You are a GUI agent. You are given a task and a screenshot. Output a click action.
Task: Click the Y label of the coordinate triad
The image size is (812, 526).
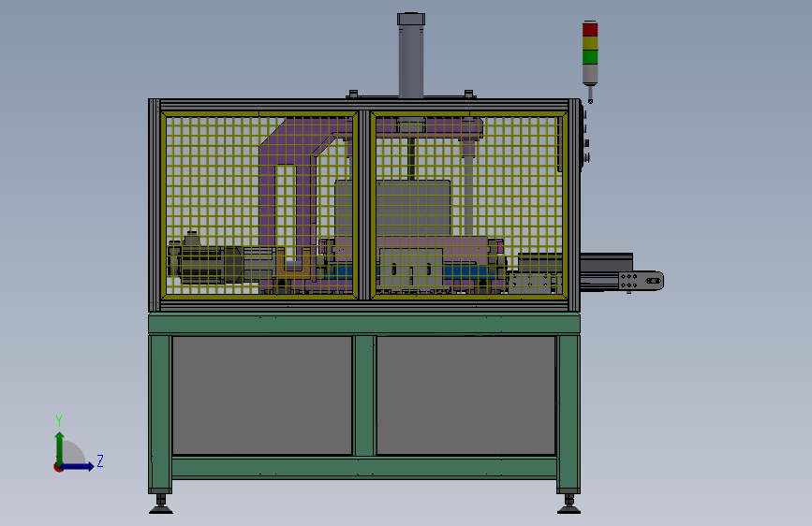click(x=59, y=420)
